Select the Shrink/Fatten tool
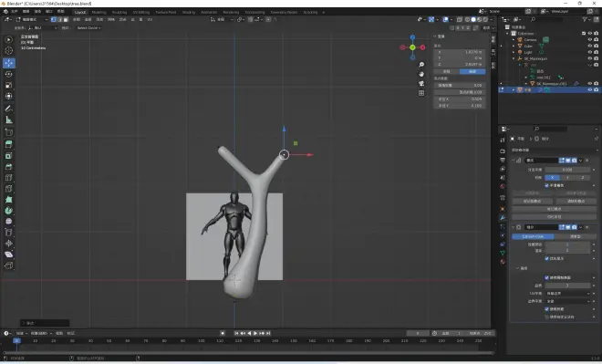The image size is (602, 364). [8, 244]
